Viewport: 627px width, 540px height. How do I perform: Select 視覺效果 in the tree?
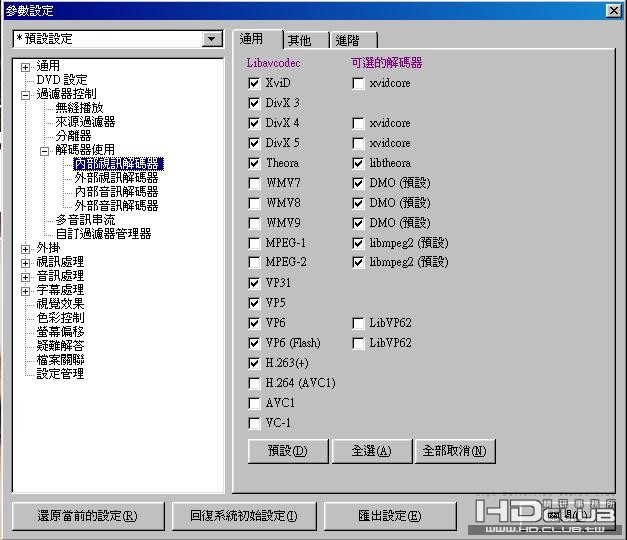[x=60, y=304]
